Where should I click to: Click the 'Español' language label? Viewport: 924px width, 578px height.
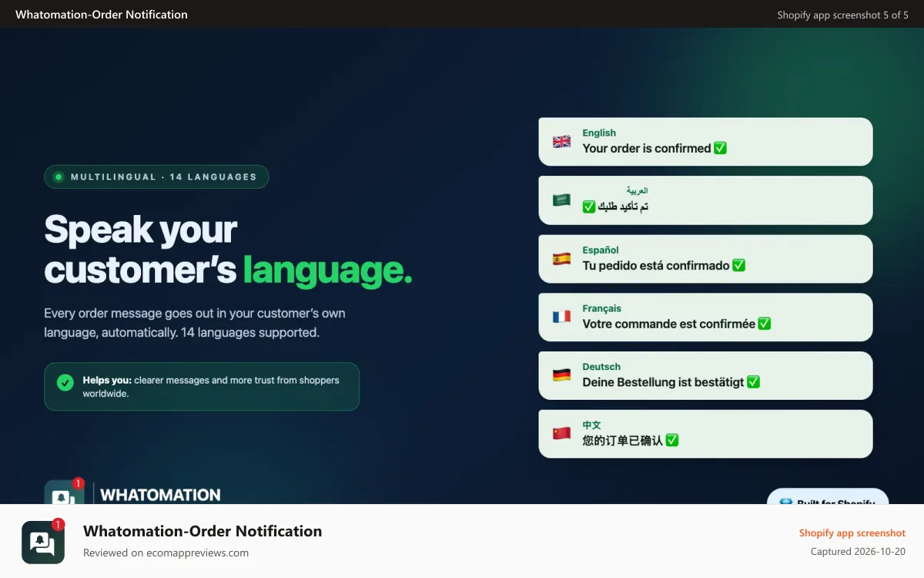point(601,250)
